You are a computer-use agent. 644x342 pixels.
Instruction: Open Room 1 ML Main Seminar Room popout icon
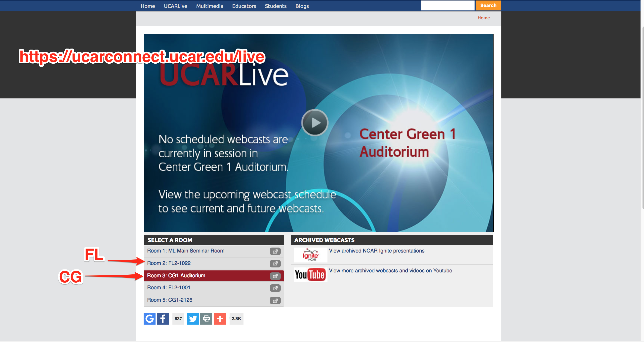click(x=275, y=251)
